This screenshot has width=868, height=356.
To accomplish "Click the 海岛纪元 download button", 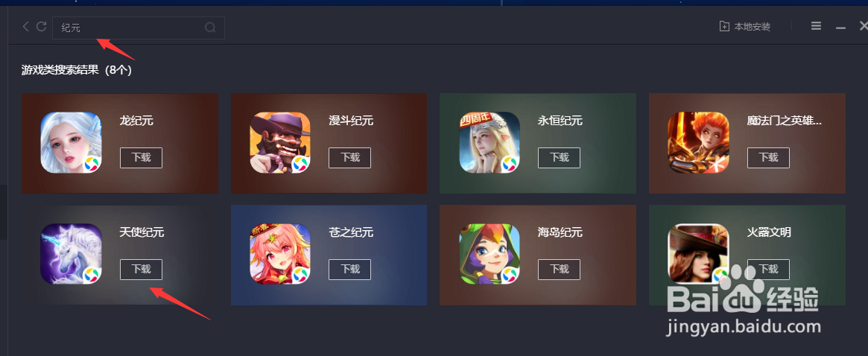I will click(x=559, y=269).
